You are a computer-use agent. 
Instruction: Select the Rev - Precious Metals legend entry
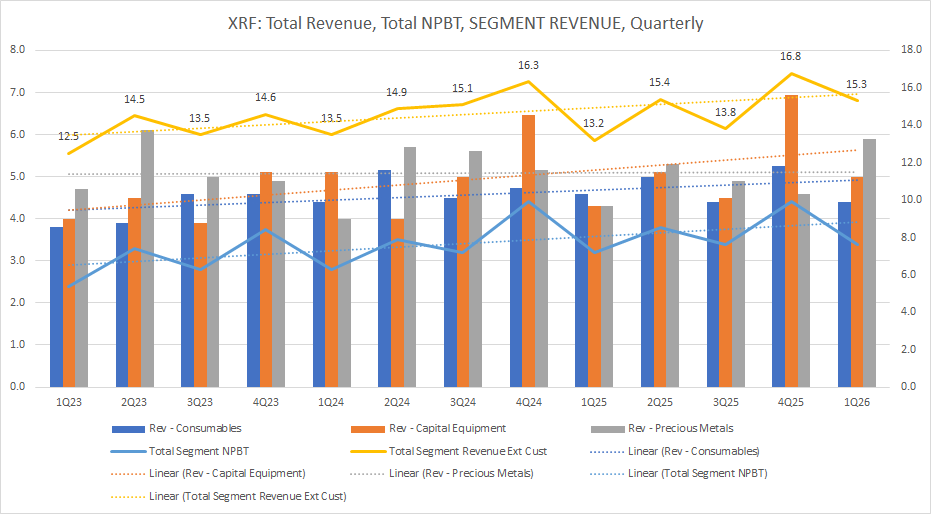pyautogui.click(x=682, y=428)
